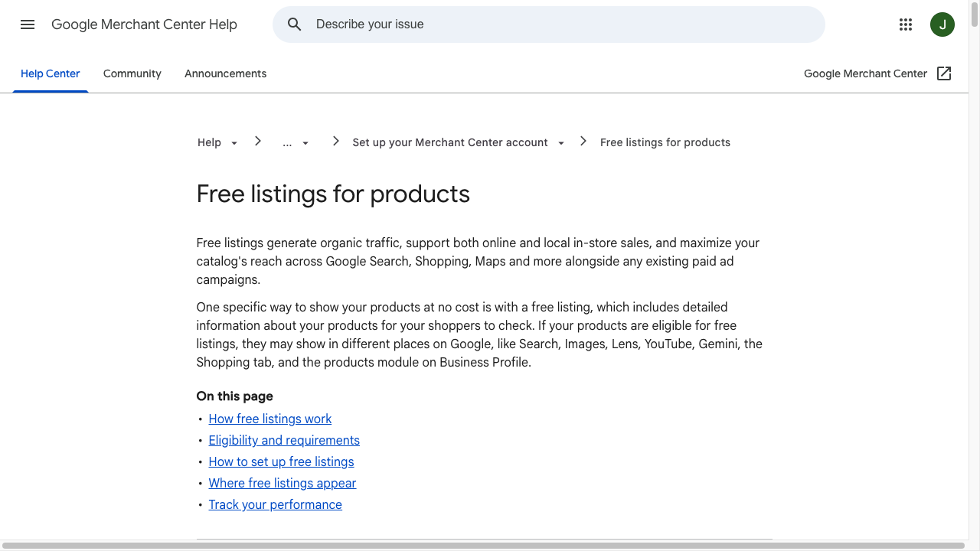The width and height of the screenshot is (980, 551).
Task: Click the search magnifier icon
Action: pyautogui.click(x=295, y=24)
